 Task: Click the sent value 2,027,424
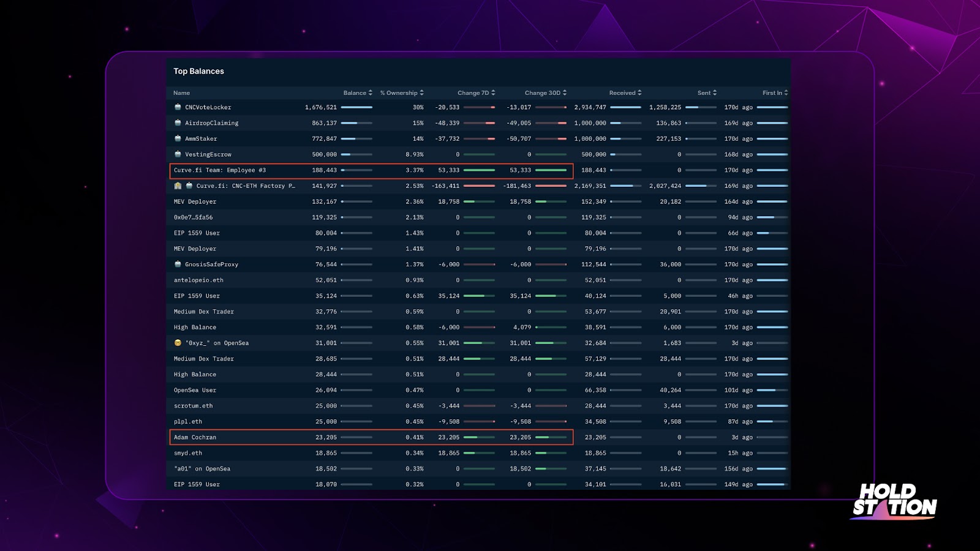(665, 186)
